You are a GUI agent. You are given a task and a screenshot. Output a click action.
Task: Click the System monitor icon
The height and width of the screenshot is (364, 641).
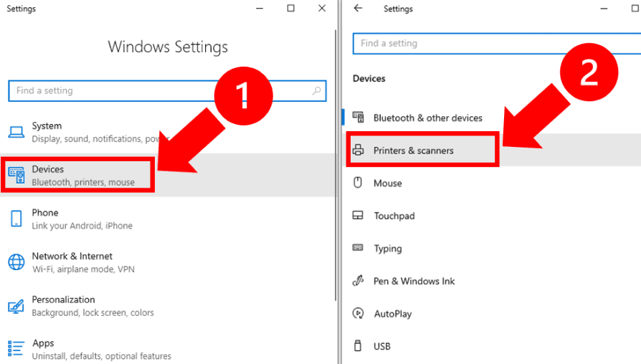(16, 132)
